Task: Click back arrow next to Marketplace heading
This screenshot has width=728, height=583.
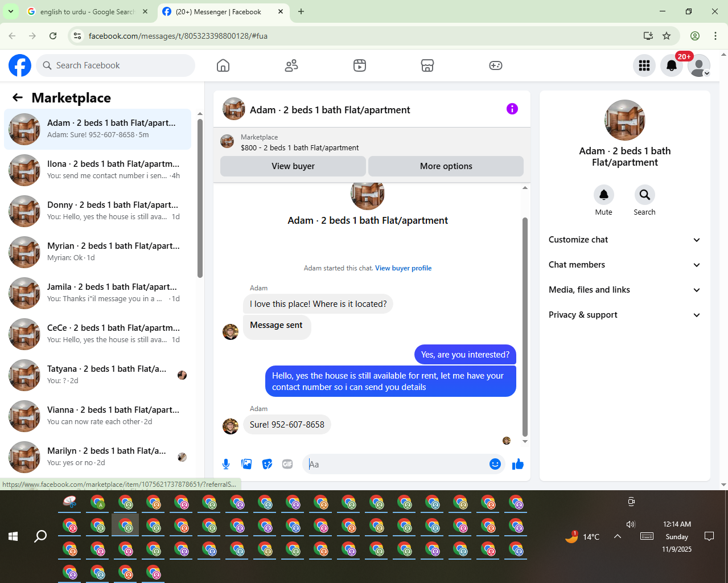Action: (18, 97)
